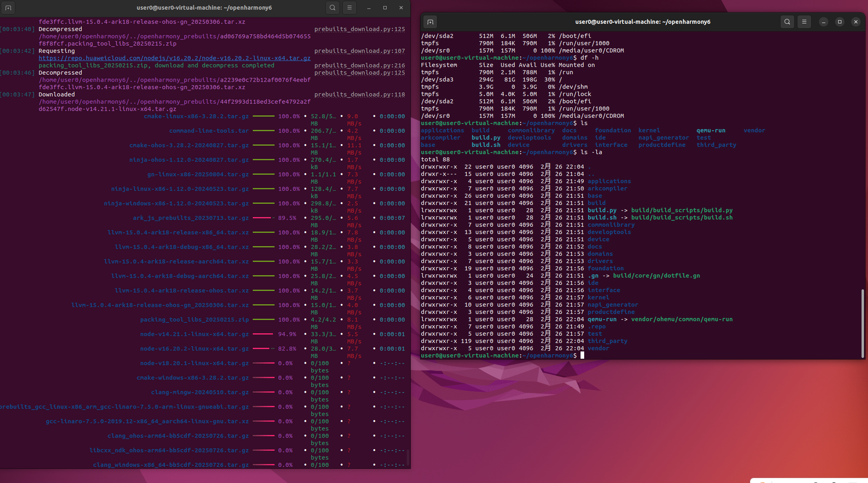Open new tab in download-progress terminal
Viewport: 868px width, 483px height.
pos(8,8)
